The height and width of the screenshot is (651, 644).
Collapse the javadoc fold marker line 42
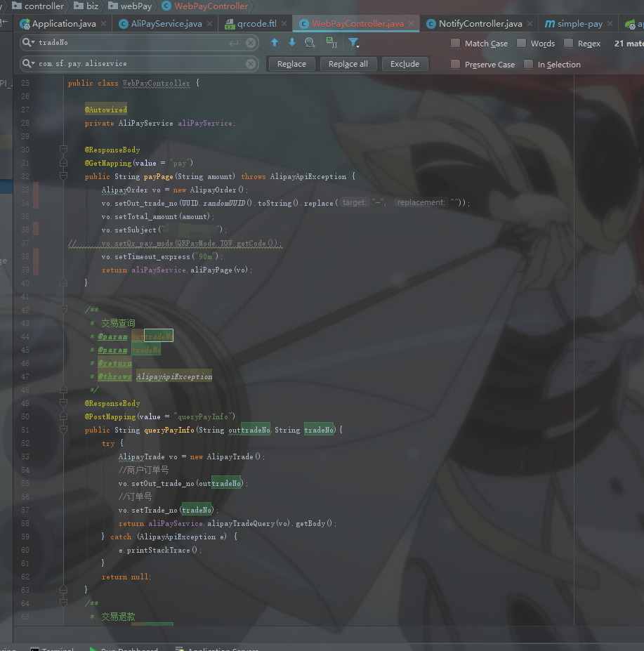tap(63, 310)
